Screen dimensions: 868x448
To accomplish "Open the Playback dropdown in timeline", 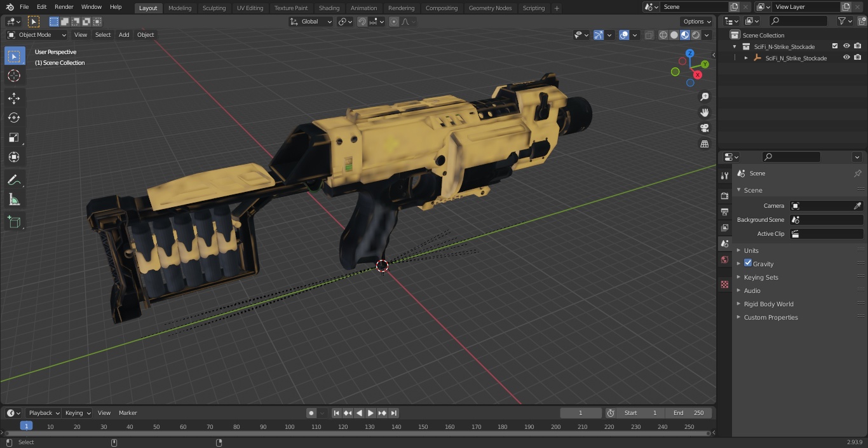I will pyautogui.click(x=44, y=413).
